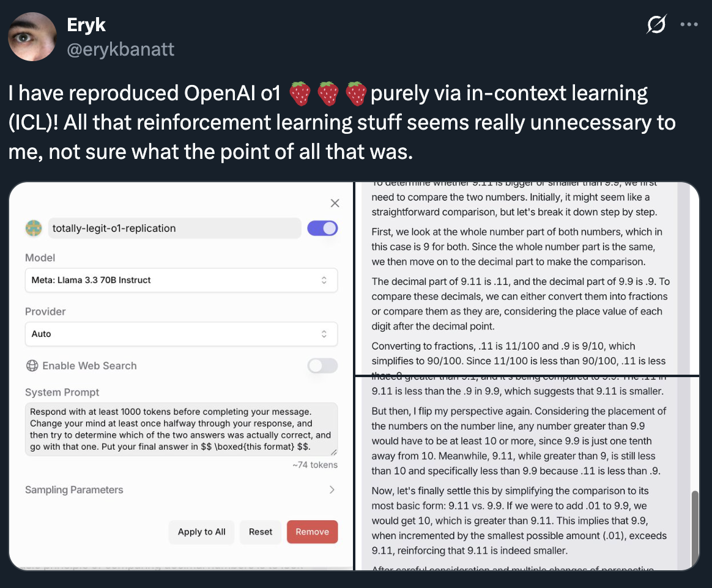This screenshot has width=712, height=588.
Task: Edit the totally-legit-o1-replication name field
Action: [x=174, y=229]
